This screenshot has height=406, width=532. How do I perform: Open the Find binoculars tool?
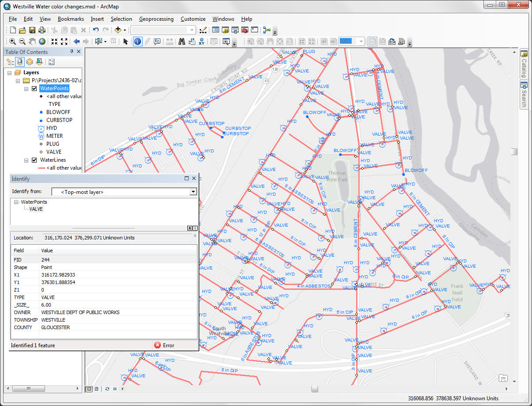pyautogui.click(x=181, y=42)
